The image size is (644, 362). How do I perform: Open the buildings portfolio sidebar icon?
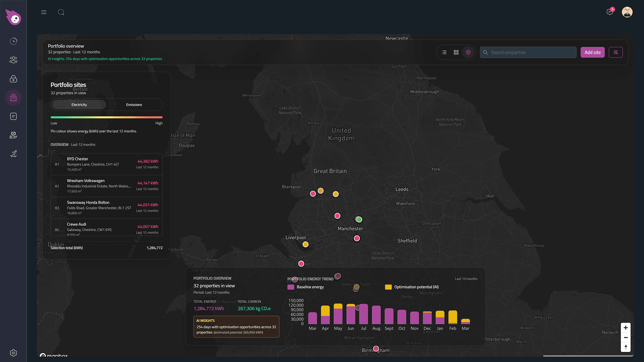tap(13, 98)
